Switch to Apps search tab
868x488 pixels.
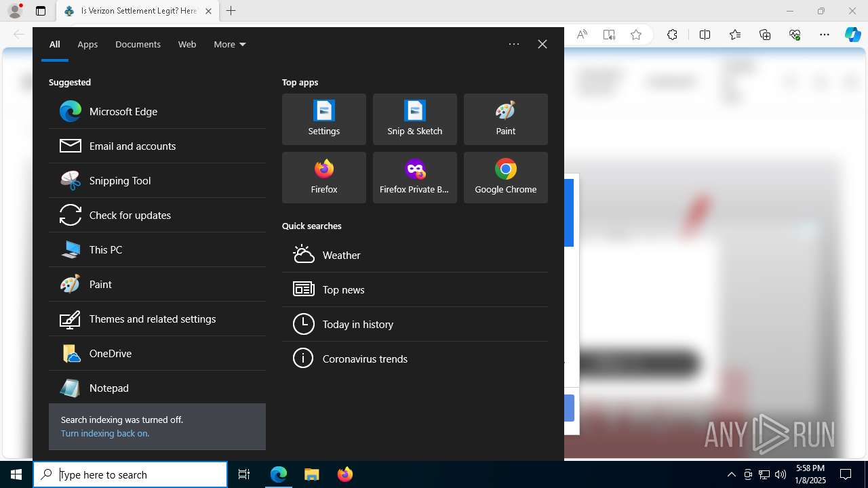click(87, 44)
